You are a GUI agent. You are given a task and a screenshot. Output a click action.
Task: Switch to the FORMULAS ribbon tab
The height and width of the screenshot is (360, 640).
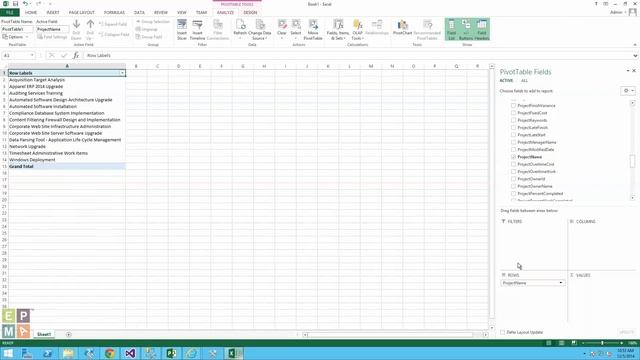[114, 12]
